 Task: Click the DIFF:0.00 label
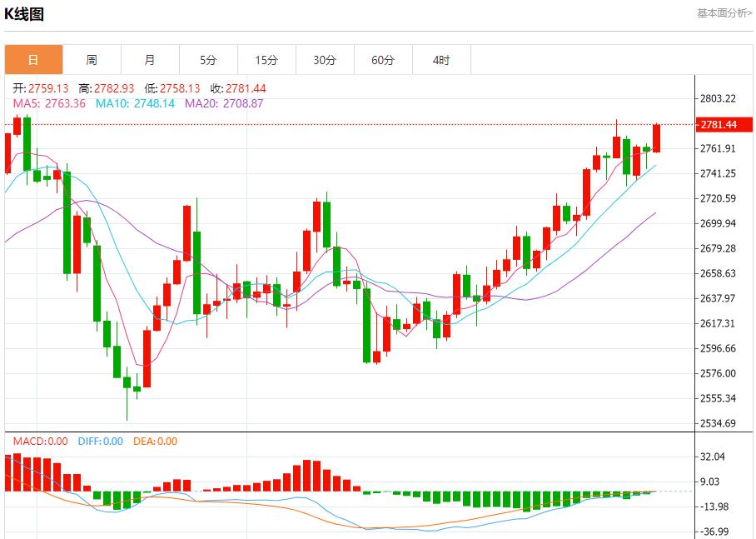tap(100, 441)
